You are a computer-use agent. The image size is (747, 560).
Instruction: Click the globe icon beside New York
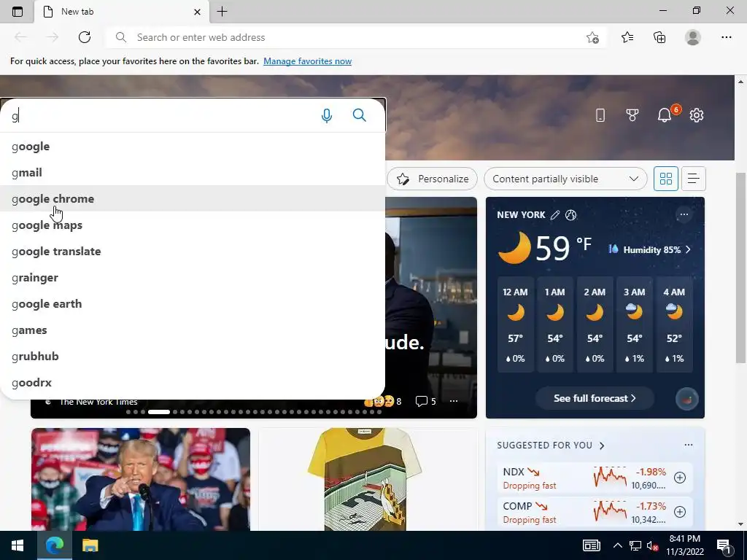coord(570,215)
